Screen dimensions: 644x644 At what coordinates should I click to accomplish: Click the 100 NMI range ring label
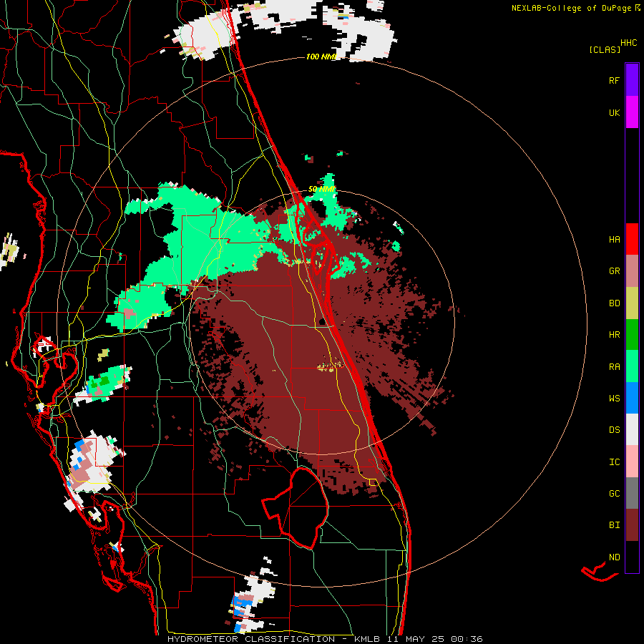tap(321, 57)
